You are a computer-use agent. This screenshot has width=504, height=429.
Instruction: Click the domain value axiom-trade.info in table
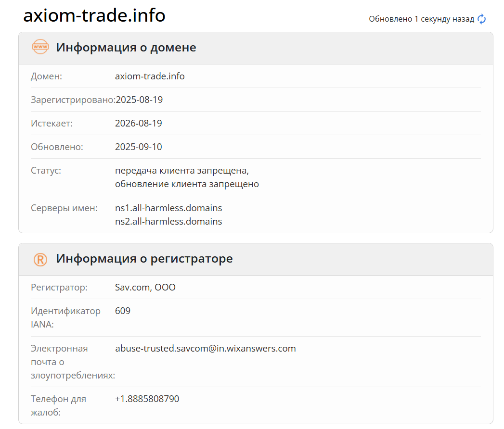coord(150,76)
